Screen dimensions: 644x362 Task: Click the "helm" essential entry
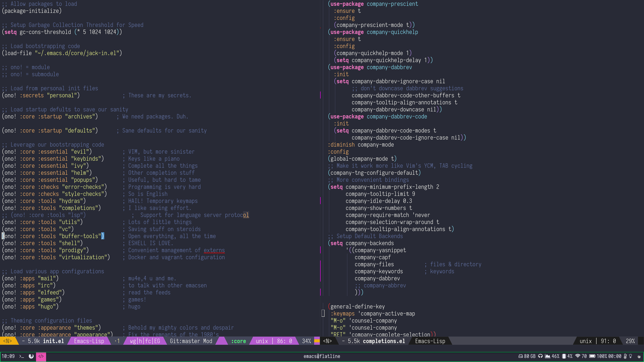(x=80, y=173)
